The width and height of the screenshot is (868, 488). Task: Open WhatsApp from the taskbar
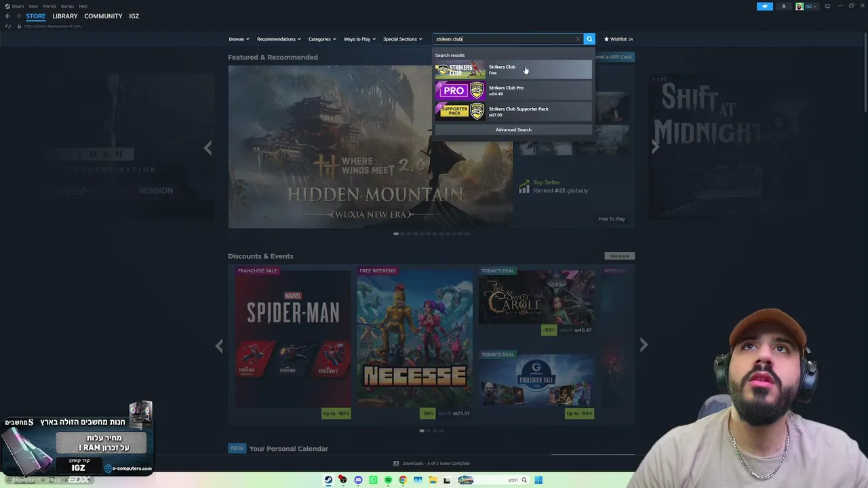pyautogui.click(x=373, y=480)
